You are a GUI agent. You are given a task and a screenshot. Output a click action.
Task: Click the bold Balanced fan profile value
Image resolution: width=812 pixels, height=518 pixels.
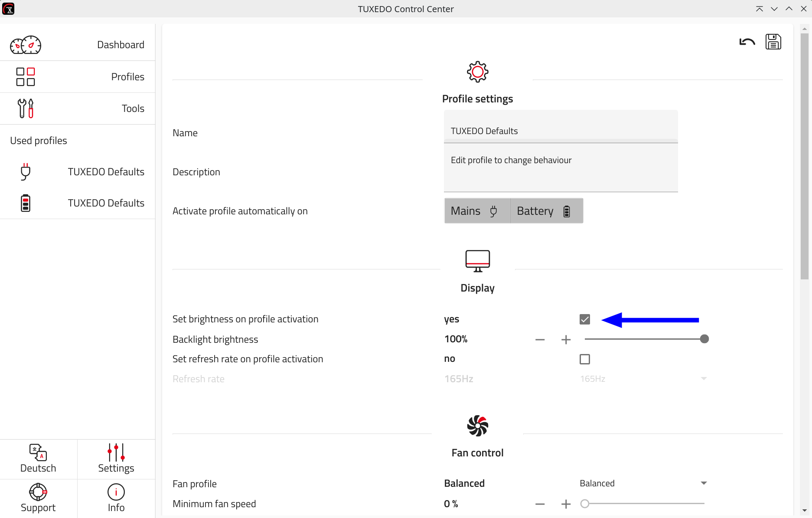(x=464, y=483)
